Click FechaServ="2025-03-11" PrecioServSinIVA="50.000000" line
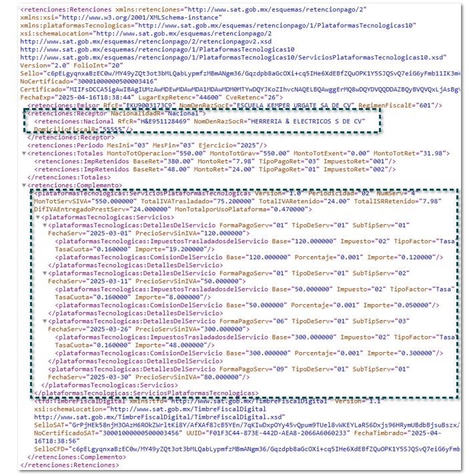Image resolution: width=467 pixels, height=476 pixels. (147, 281)
